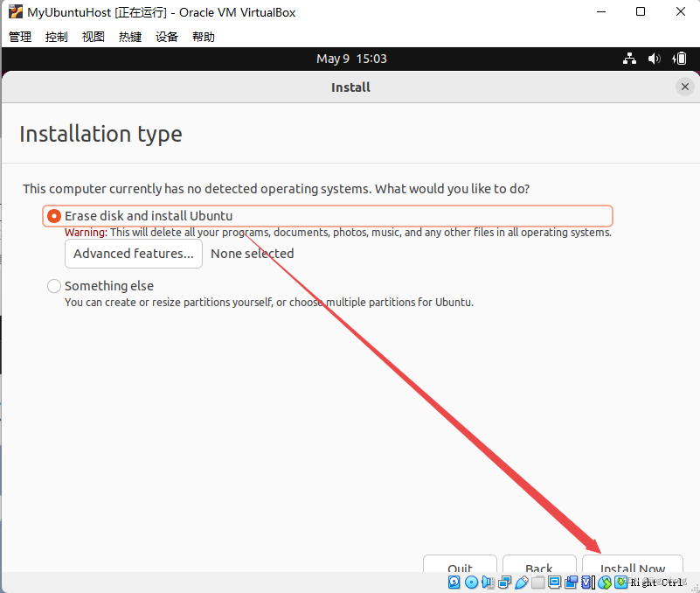The width and height of the screenshot is (700, 593).
Task: Click the grayed shared folders status icon
Action: pos(538,582)
